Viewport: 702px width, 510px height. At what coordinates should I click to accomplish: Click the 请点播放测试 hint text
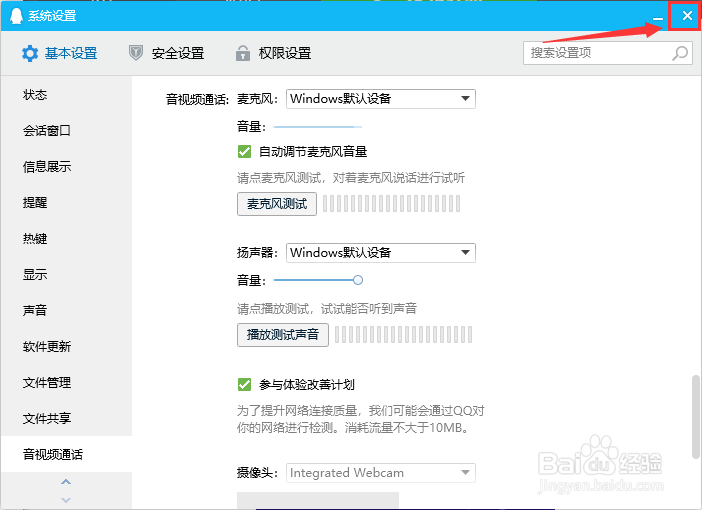[327, 308]
